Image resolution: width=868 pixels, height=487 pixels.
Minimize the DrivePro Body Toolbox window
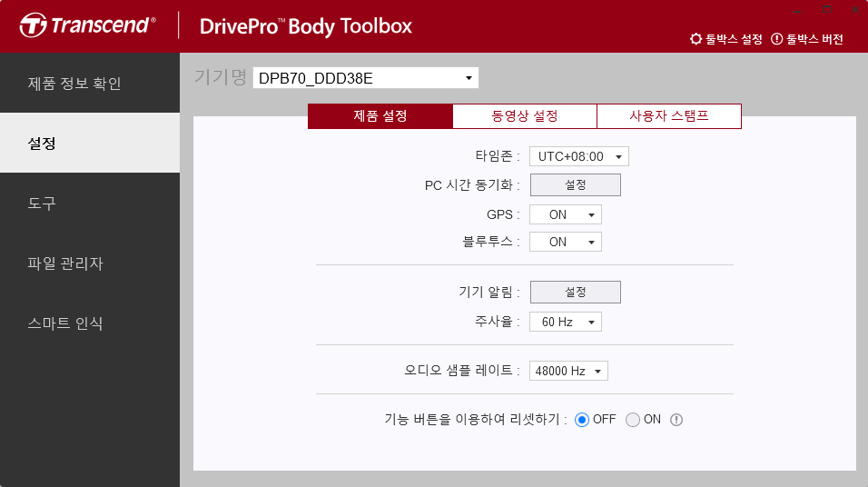click(x=797, y=10)
